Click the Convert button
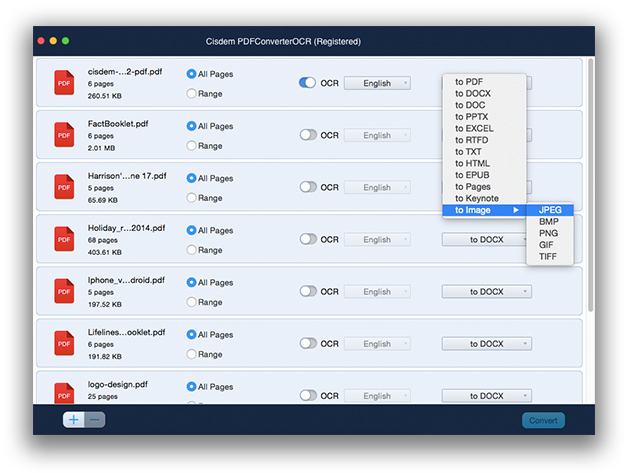The width and height of the screenshot is (630, 473). tap(543, 420)
